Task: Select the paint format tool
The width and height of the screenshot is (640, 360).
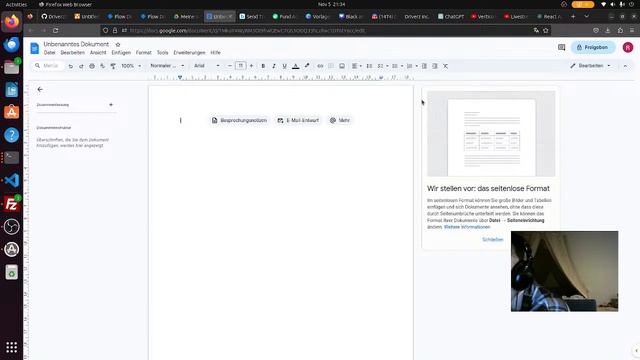Action: click(113, 66)
